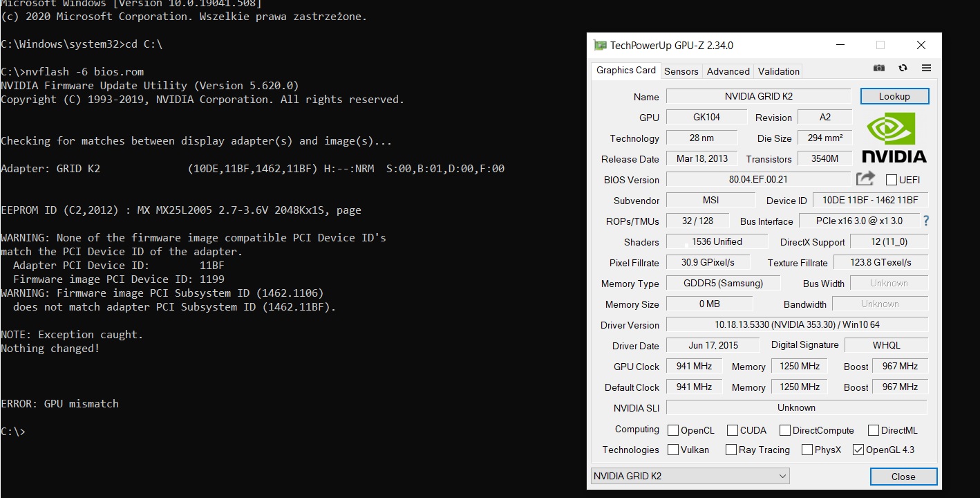
Task: Toggle the Ray Tracing checkbox
Action: pyautogui.click(x=731, y=450)
